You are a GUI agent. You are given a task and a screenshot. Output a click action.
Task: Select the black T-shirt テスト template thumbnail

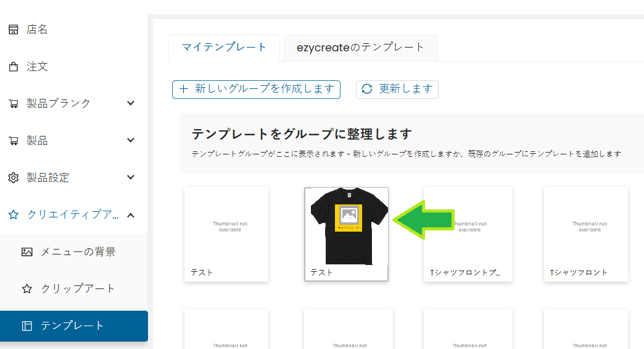point(346,227)
